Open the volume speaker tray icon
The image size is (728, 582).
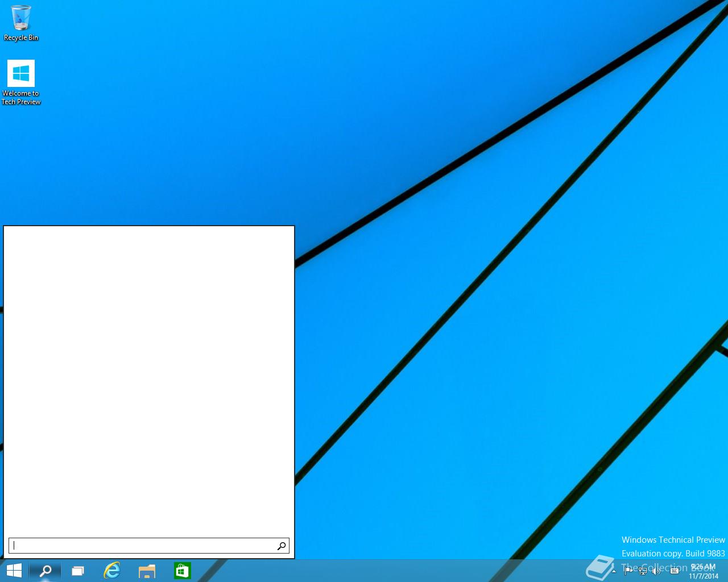(657, 571)
